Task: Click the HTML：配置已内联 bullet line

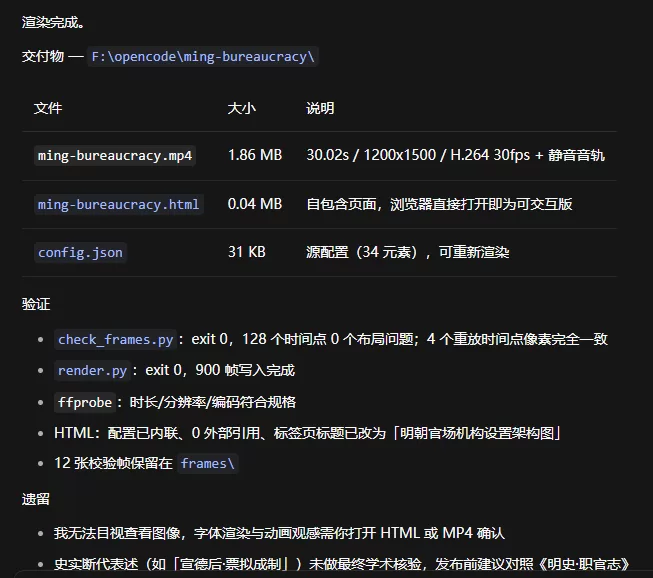Action: point(307,433)
